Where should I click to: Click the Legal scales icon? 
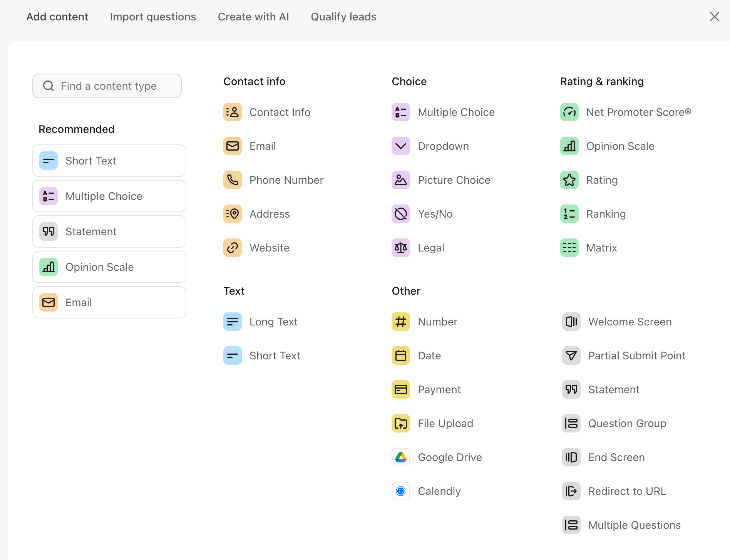tap(400, 248)
